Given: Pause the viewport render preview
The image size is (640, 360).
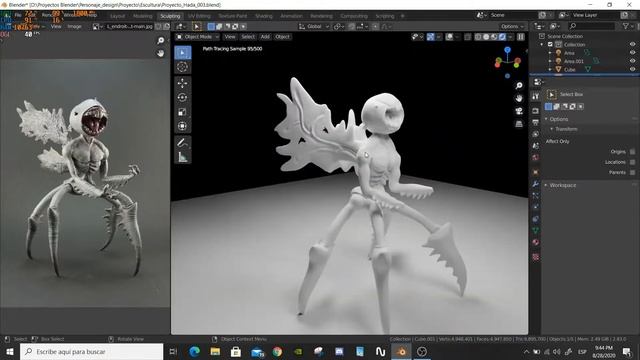Looking at the screenshot, I should point(521,37).
